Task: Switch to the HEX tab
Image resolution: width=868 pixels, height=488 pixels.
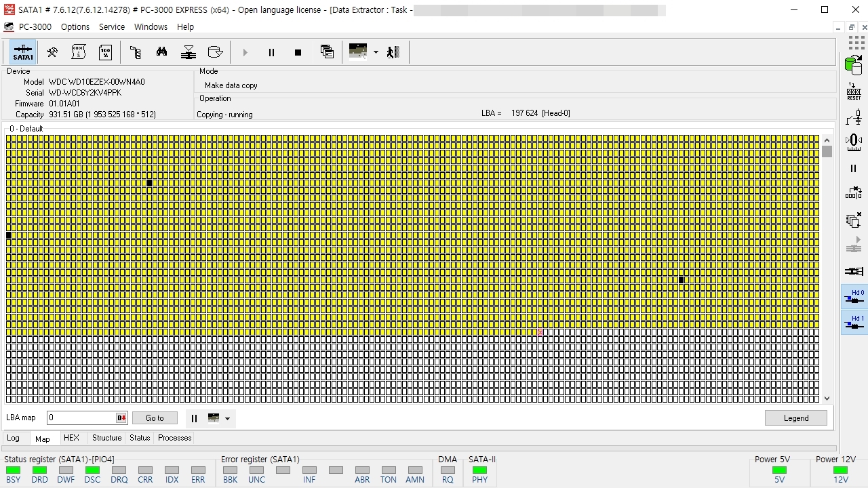Action: 71,438
